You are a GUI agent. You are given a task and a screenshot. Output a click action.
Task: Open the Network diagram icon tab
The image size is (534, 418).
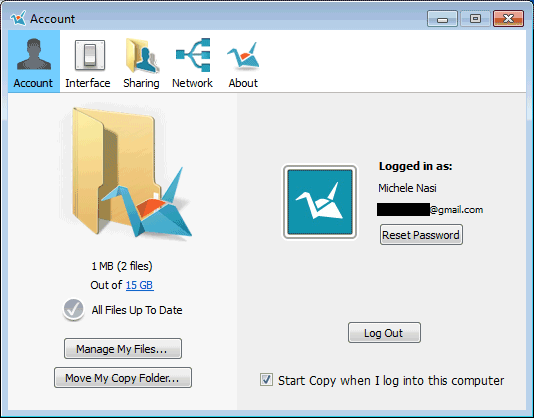pyautogui.click(x=193, y=55)
